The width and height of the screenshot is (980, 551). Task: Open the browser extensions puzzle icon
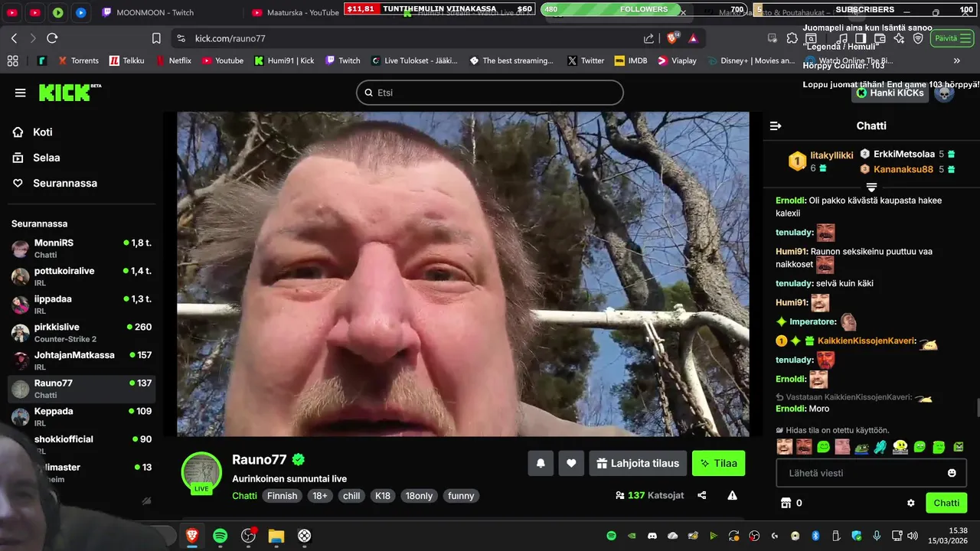point(792,38)
